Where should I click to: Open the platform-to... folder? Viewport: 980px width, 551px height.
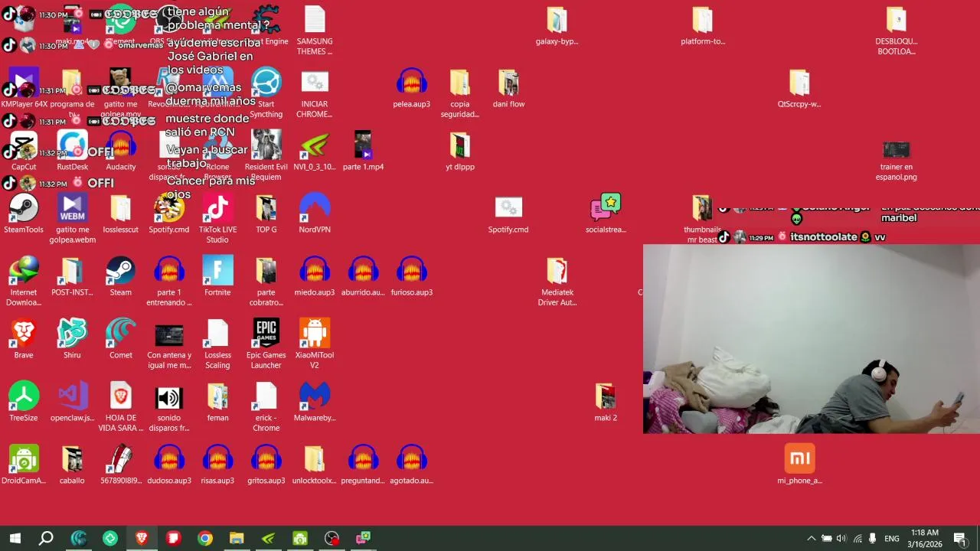pos(702,26)
